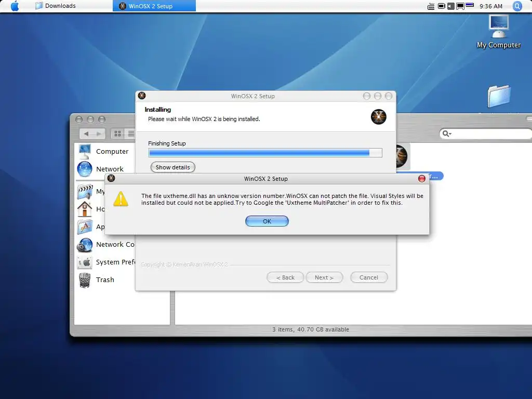Image resolution: width=532 pixels, height=399 pixels.
Task: Open the System Preferences sidebar icon
Action: (85, 262)
